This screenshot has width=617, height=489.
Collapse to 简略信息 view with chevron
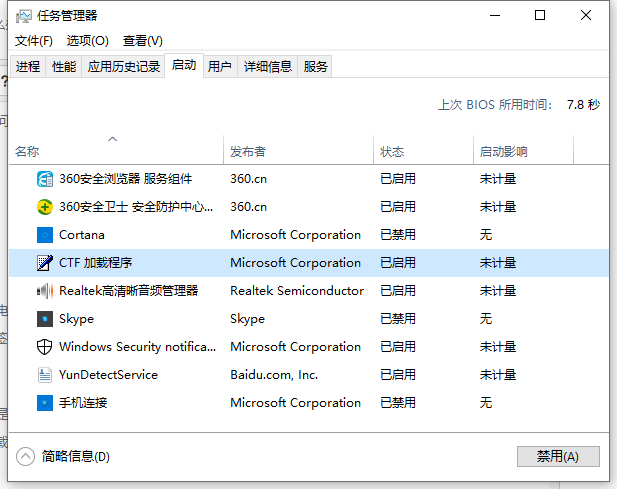click(25, 456)
